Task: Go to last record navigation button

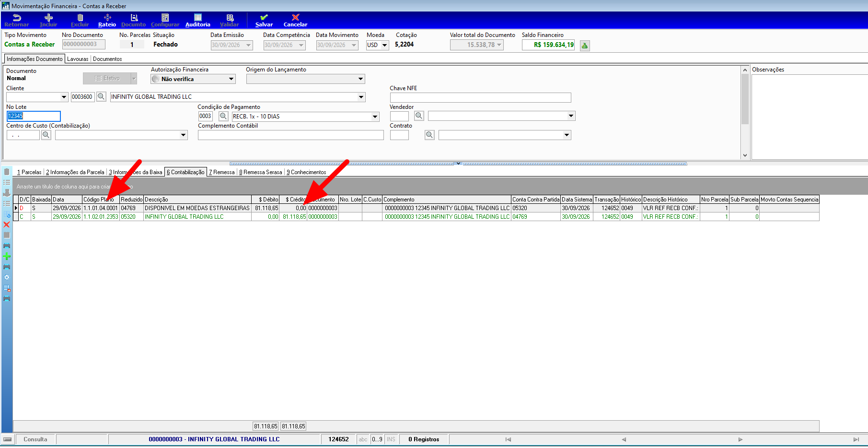Action: click(856, 439)
